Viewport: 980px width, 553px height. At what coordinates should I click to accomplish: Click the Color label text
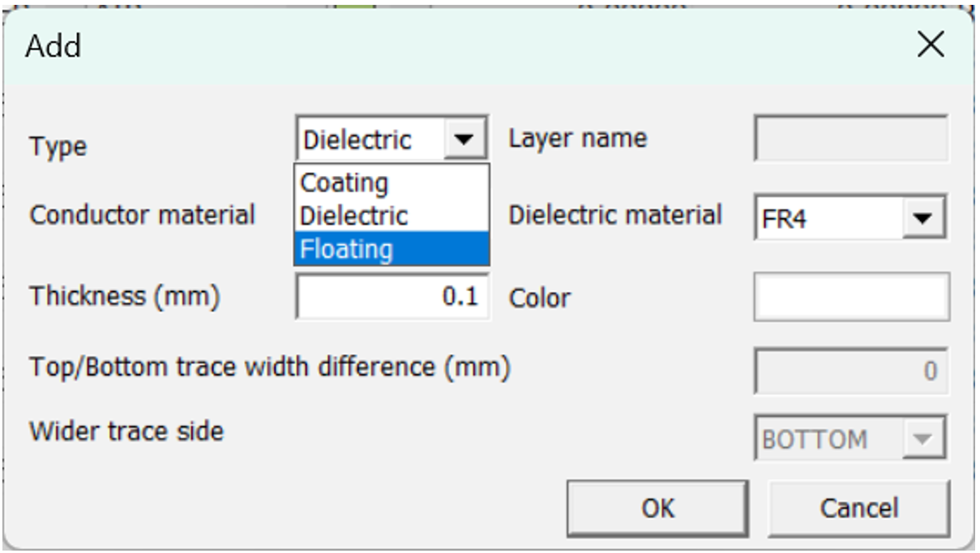coord(539,298)
